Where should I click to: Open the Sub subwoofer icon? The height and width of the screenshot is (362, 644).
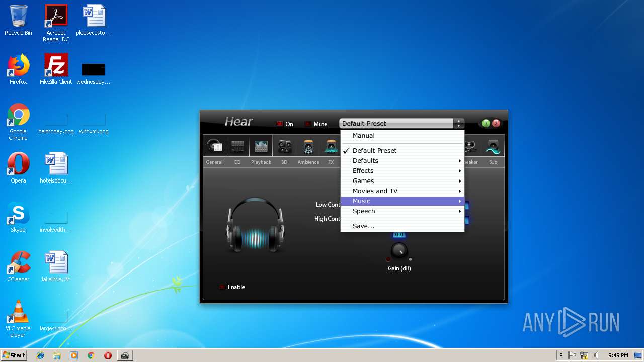pos(493,146)
